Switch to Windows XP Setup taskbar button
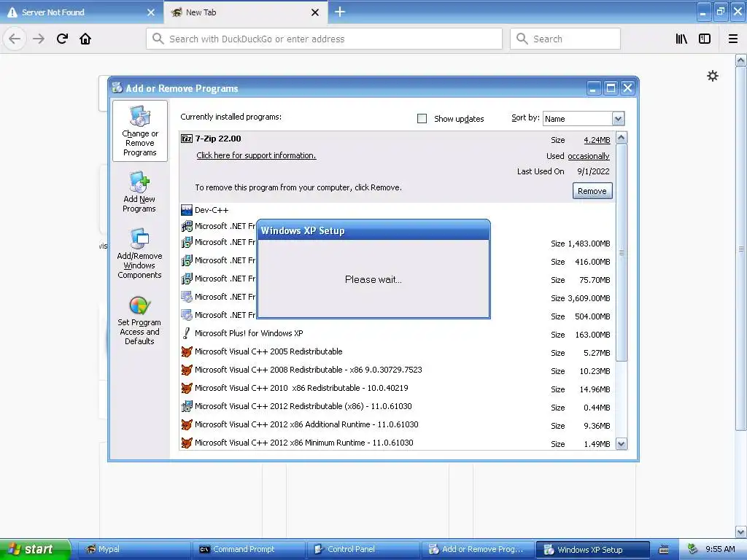This screenshot has width=747, height=560. tap(592, 549)
